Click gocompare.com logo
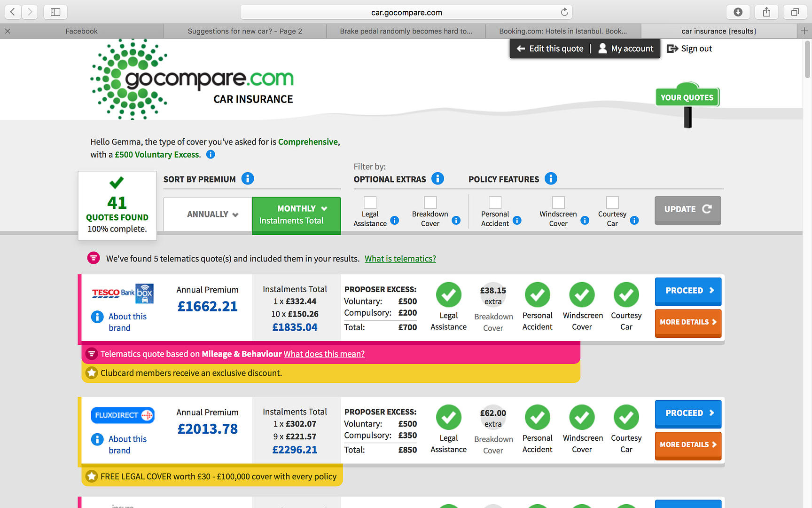812x508 pixels. [x=192, y=79]
